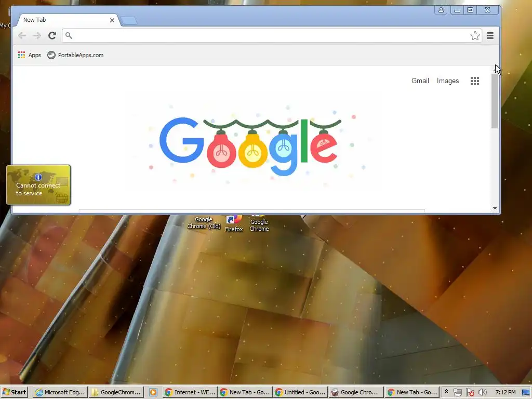This screenshot has height=399, width=532.
Task: Click the forward navigation arrow
Action: 37,36
